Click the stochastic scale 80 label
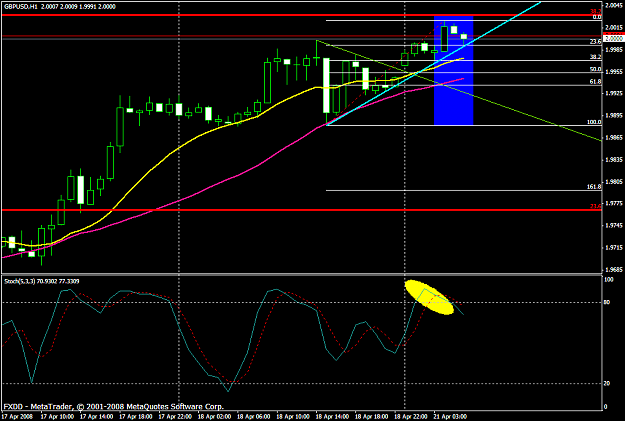 pos(607,303)
